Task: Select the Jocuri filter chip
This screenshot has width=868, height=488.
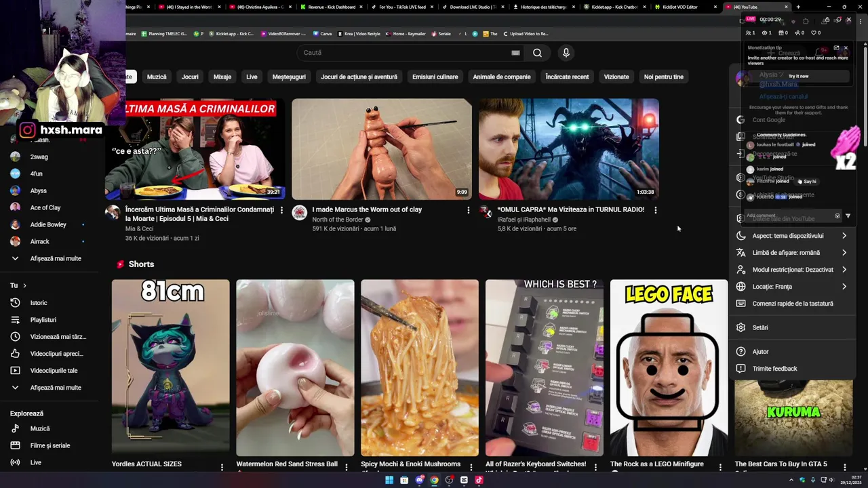Action: (190, 77)
